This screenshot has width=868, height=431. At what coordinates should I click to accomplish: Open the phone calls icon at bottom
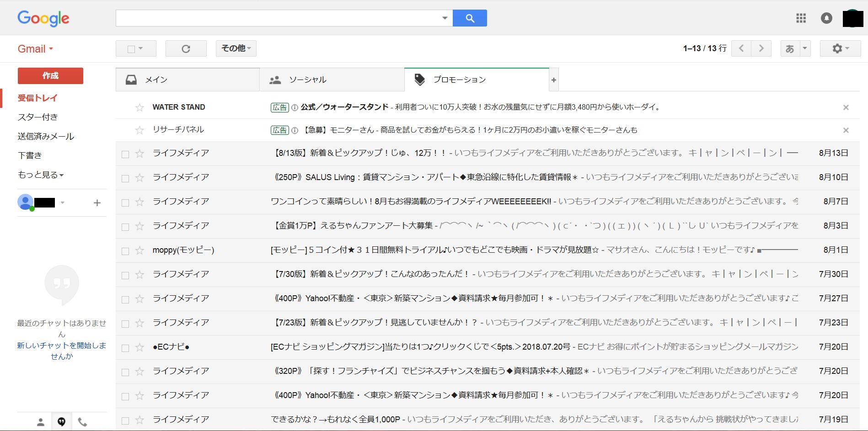pos(82,422)
